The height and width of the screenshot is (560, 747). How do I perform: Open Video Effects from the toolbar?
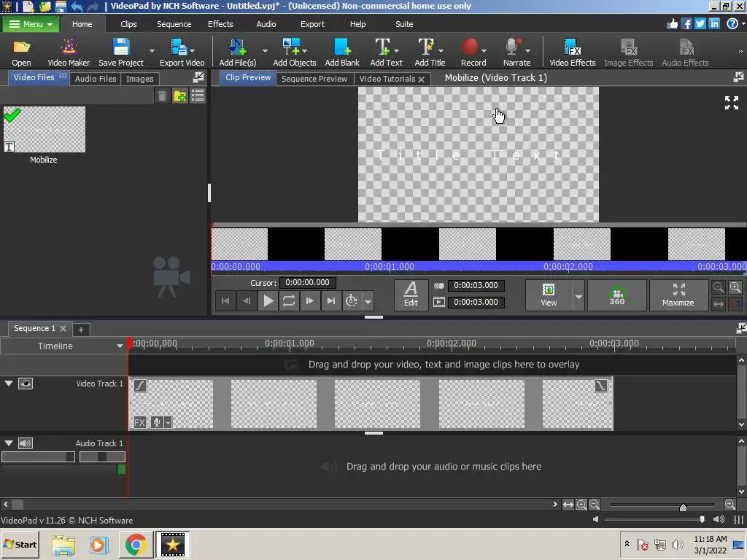click(572, 52)
